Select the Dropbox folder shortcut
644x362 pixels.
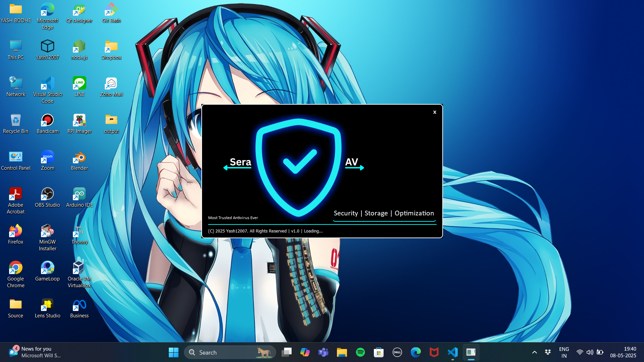click(111, 50)
